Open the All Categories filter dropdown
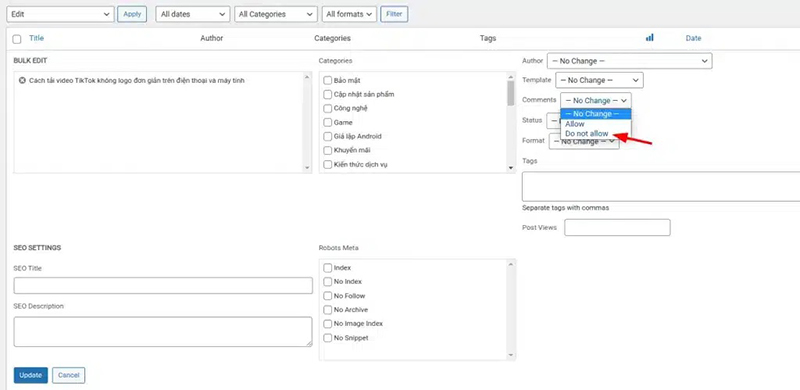 pos(276,14)
